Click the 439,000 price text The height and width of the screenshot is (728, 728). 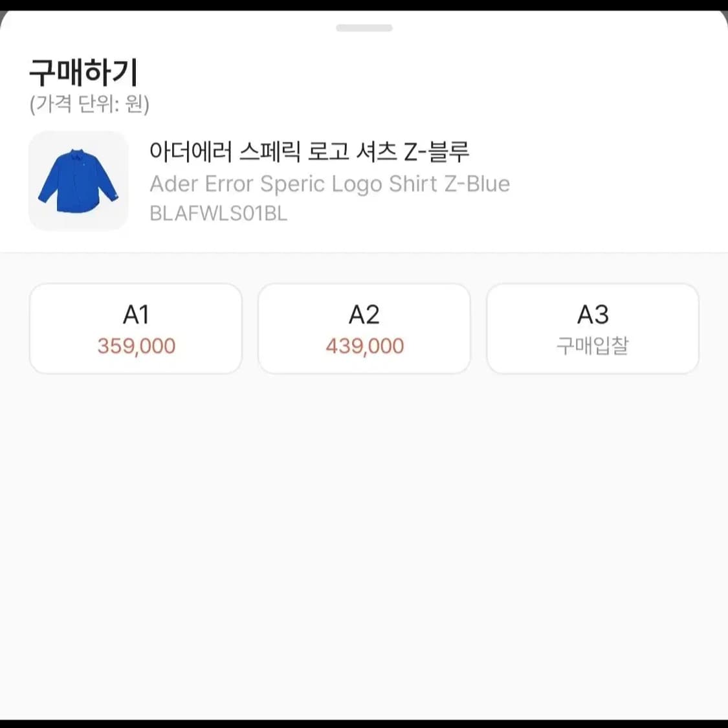[364, 346]
